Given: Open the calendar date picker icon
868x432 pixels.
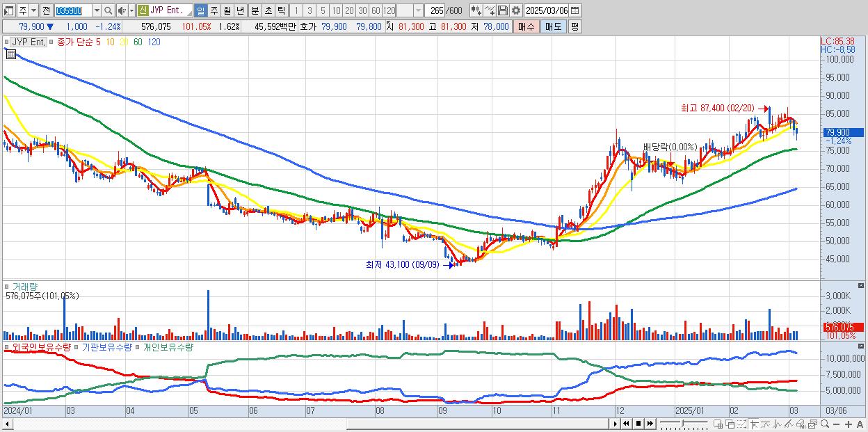Looking at the screenshot, I should (574, 10).
